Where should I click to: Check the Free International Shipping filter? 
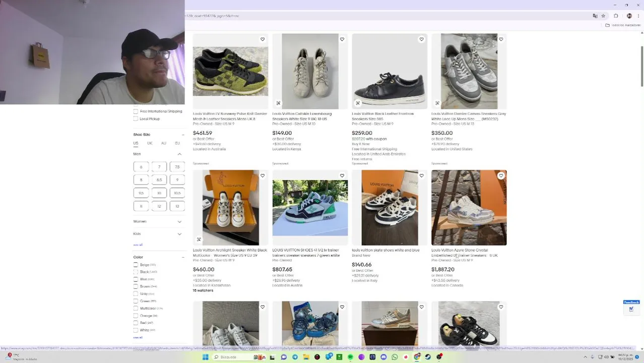click(136, 111)
